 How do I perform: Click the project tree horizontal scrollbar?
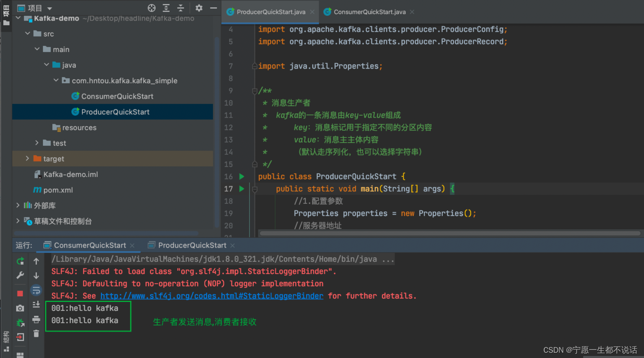click(x=106, y=233)
